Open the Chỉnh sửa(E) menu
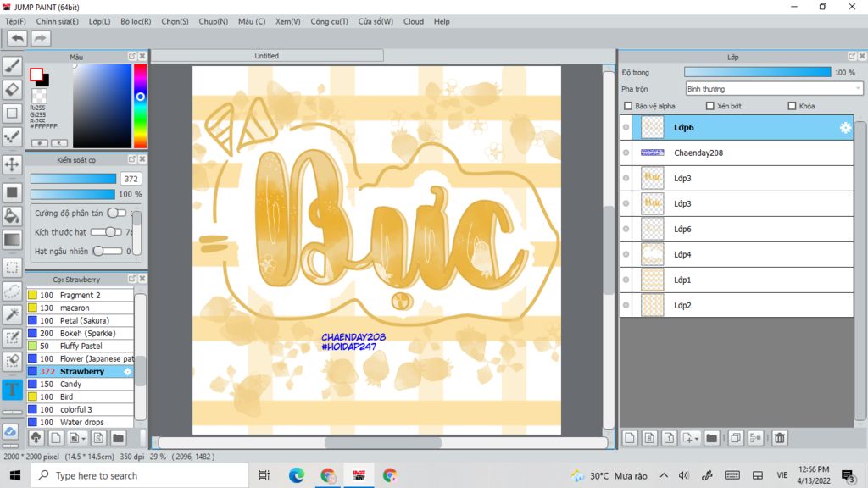This screenshot has width=868, height=488. tap(57, 21)
